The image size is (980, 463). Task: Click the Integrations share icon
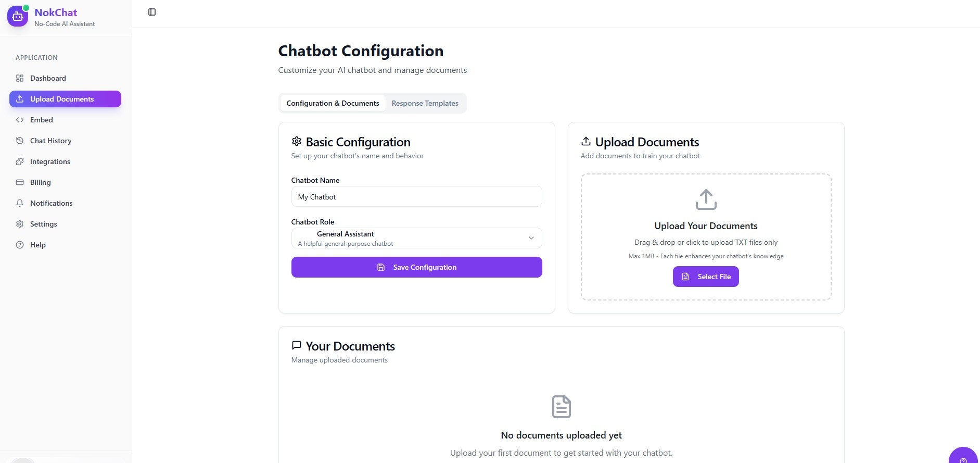click(20, 161)
